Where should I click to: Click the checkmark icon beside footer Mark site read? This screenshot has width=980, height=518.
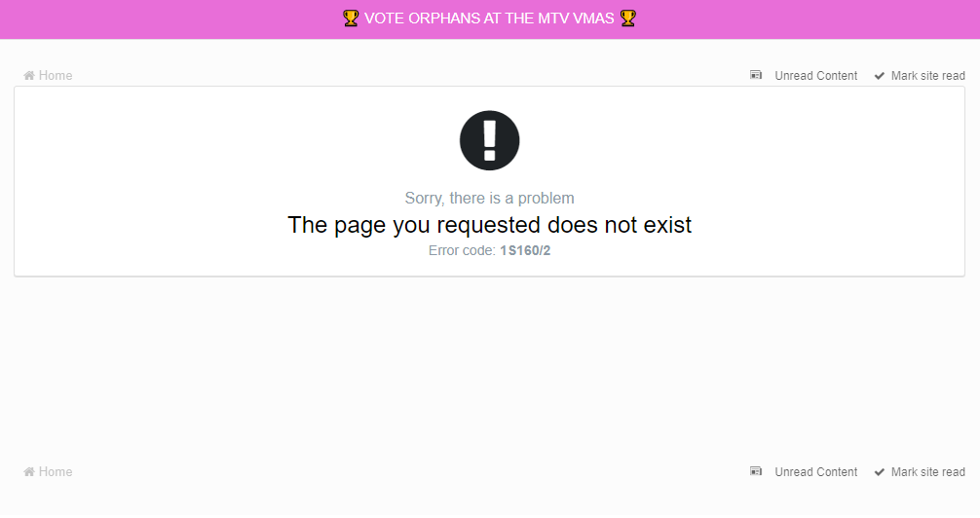[x=880, y=472]
